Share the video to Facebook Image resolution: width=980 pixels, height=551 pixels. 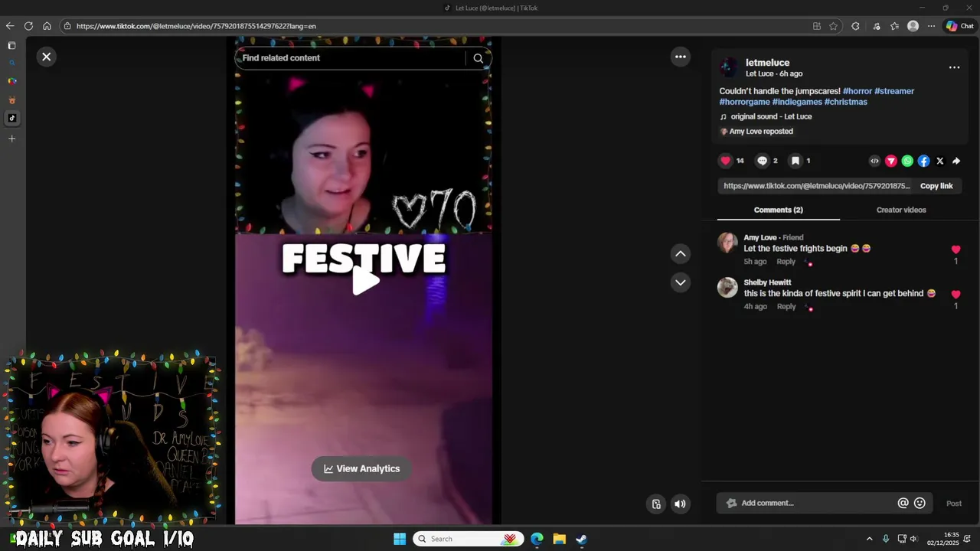tap(923, 161)
